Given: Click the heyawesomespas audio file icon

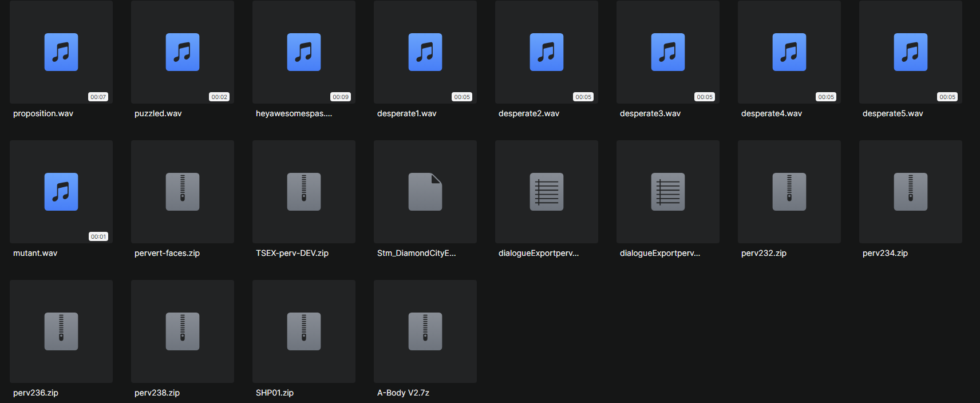Looking at the screenshot, I should point(304,52).
